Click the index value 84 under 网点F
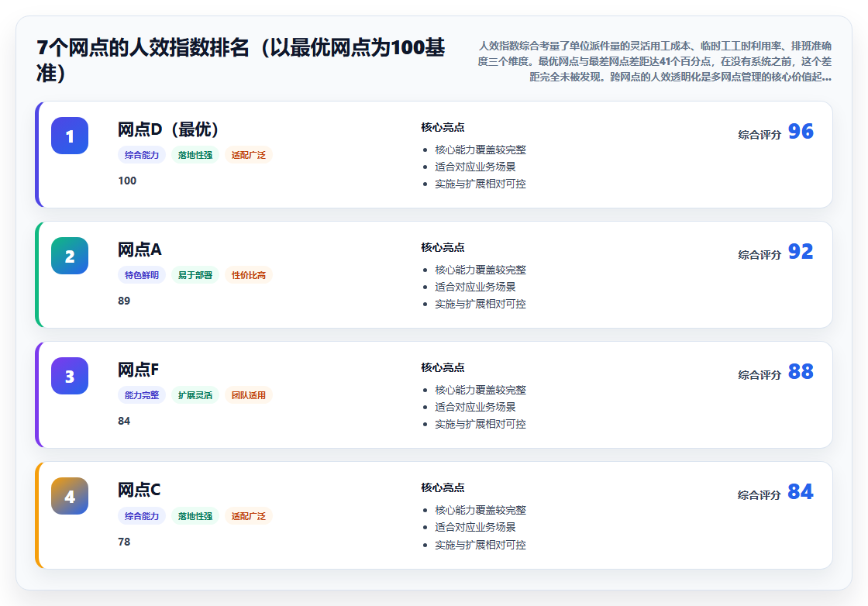The image size is (868, 606). (x=124, y=421)
